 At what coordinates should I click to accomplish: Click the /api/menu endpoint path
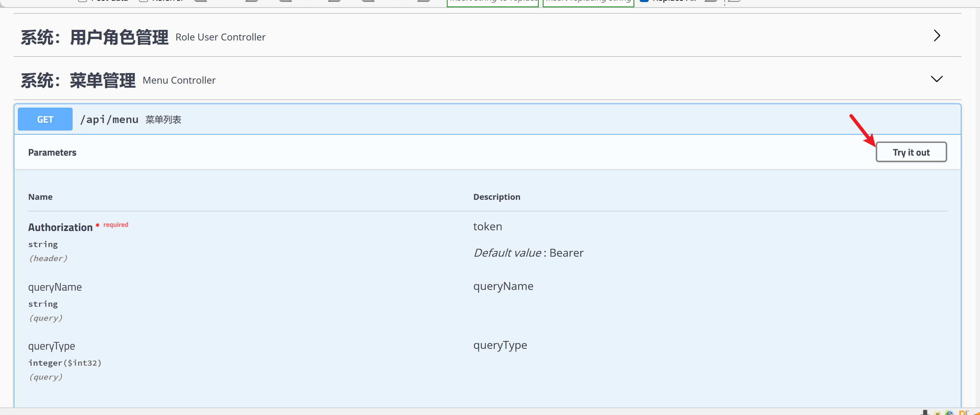pos(109,120)
